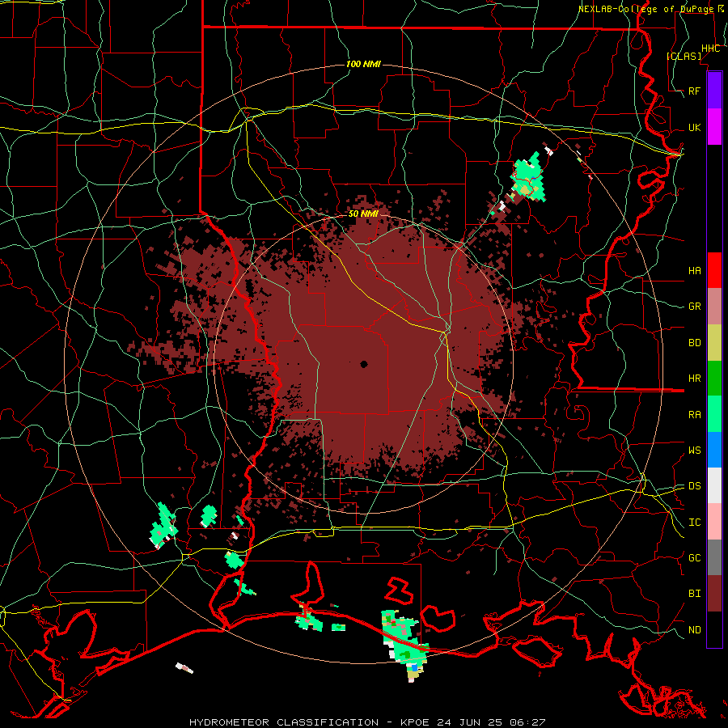The image size is (728, 728).
Task: Click the GR legend label
Action: tap(694, 307)
